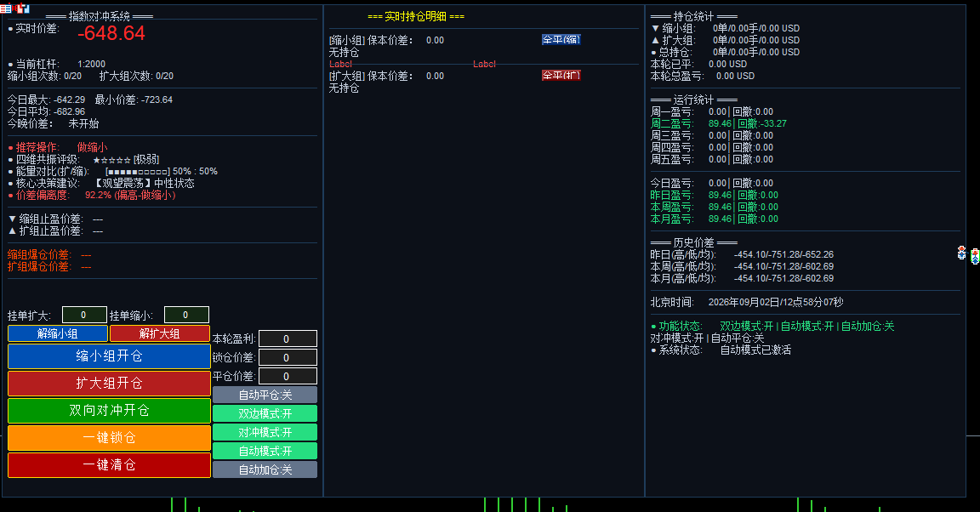Click the 缩组止盈价差 line

point(55,219)
